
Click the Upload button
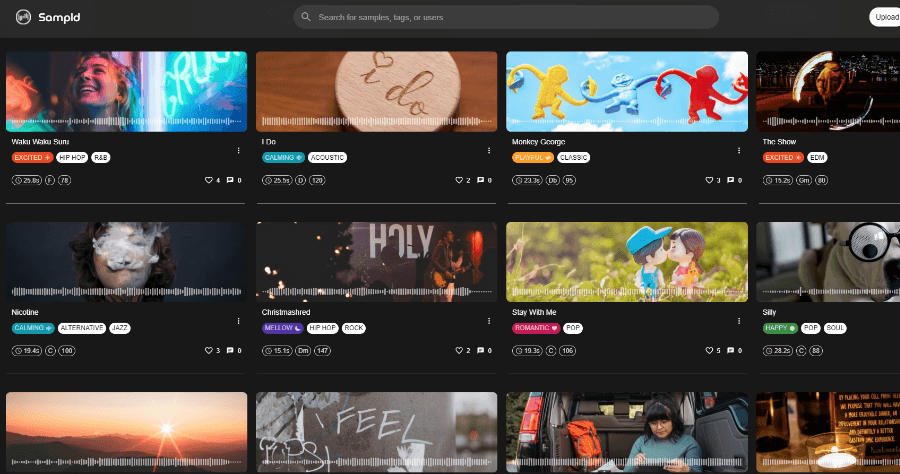[885, 17]
